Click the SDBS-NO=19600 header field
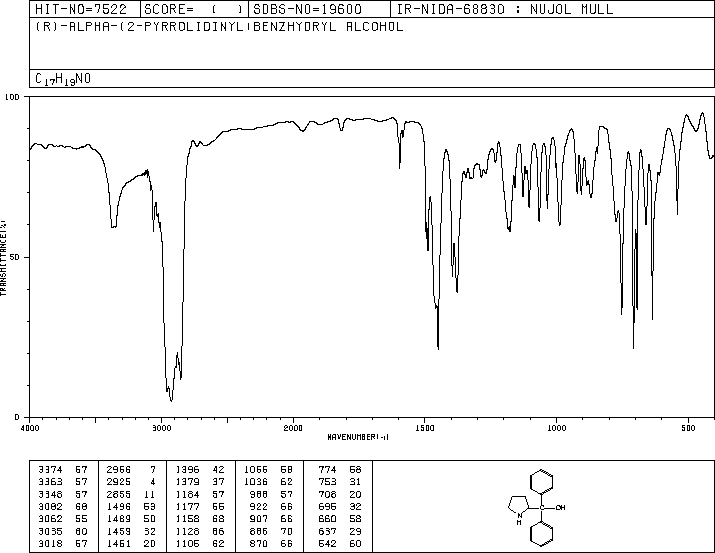 307,9
